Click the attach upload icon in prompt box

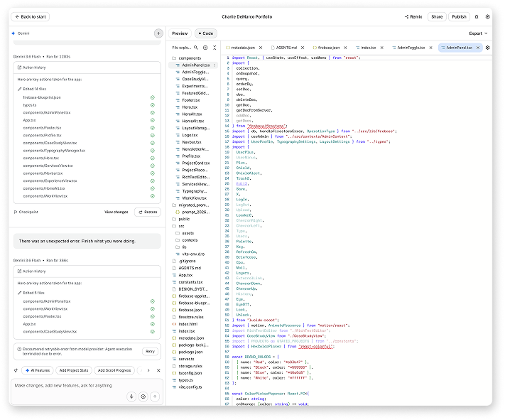[143, 397]
